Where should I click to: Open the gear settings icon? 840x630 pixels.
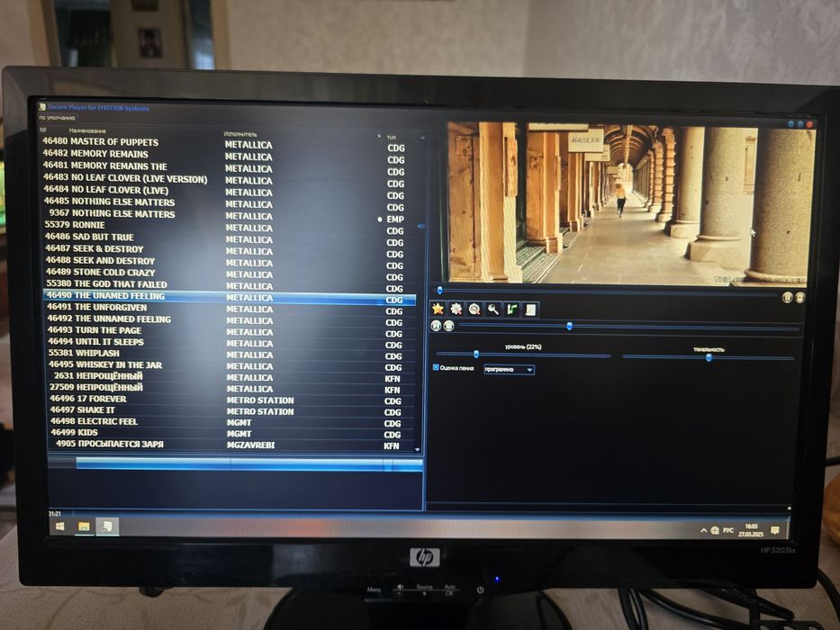point(456,309)
